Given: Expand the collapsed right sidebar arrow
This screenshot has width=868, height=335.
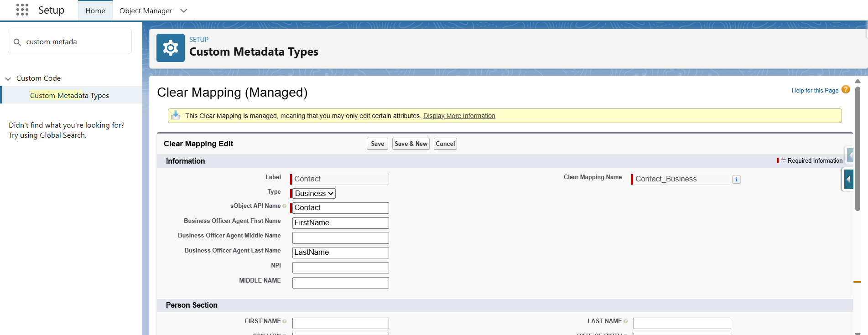Looking at the screenshot, I should tap(848, 179).
